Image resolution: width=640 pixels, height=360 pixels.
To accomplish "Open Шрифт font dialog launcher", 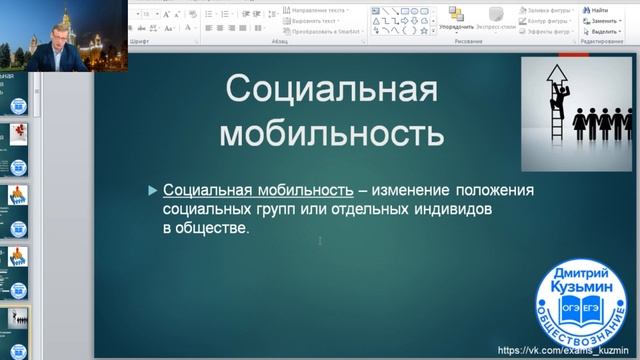I will point(196,42).
